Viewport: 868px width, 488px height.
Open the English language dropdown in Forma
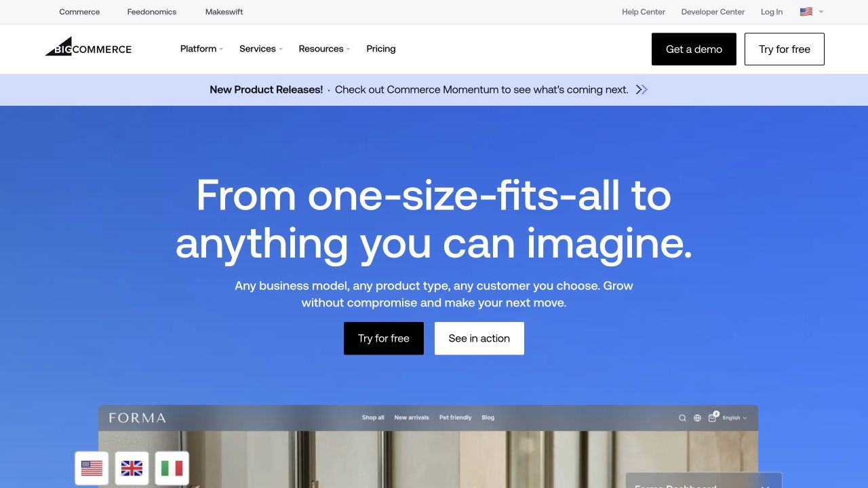(735, 418)
